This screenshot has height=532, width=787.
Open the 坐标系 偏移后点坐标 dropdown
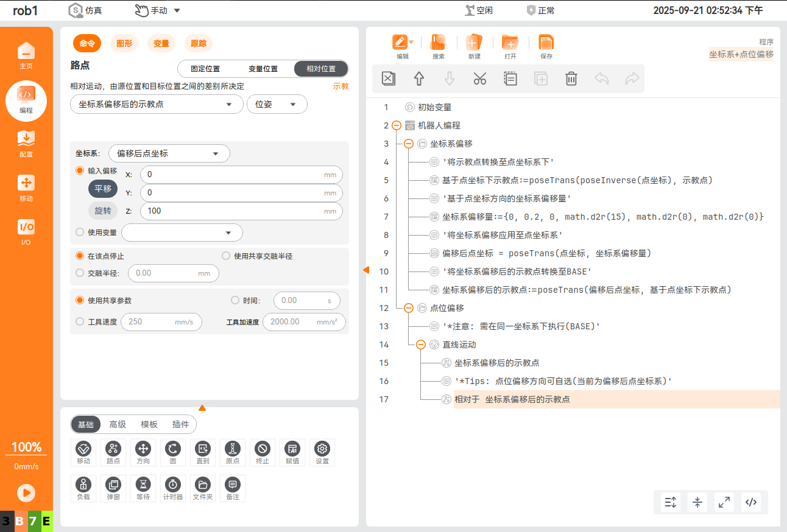(x=169, y=153)
